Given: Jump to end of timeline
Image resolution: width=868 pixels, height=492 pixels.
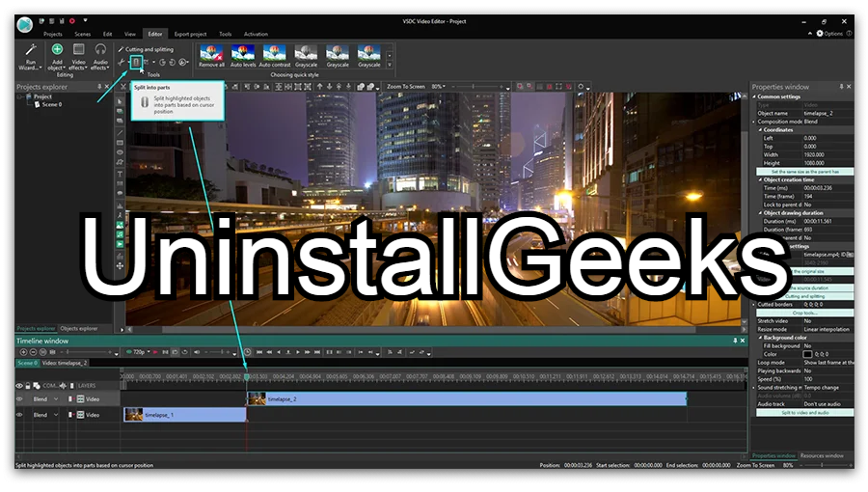Looking at the screenshot, I should tap(317, 352).
